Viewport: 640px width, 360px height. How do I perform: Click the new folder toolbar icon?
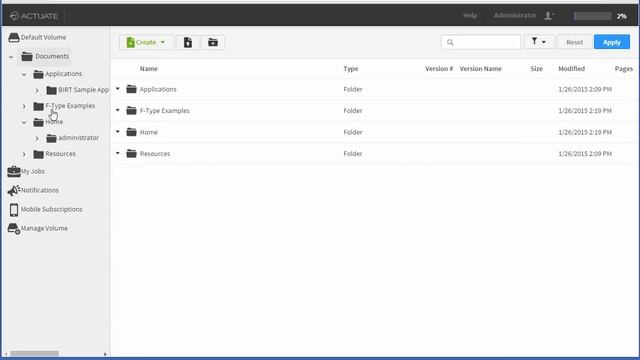213,42
